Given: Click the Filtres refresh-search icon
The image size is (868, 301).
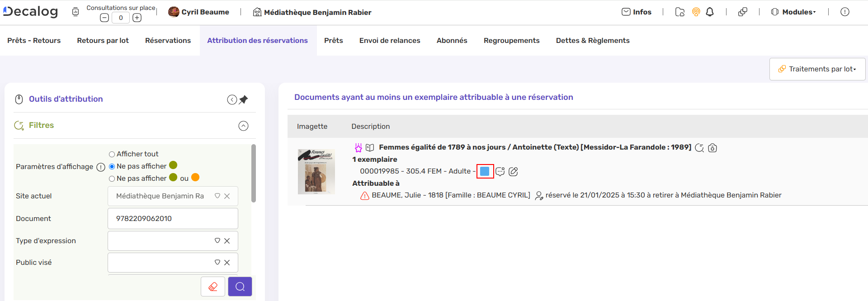Looking at the screenshot, I should click(19, 125).
